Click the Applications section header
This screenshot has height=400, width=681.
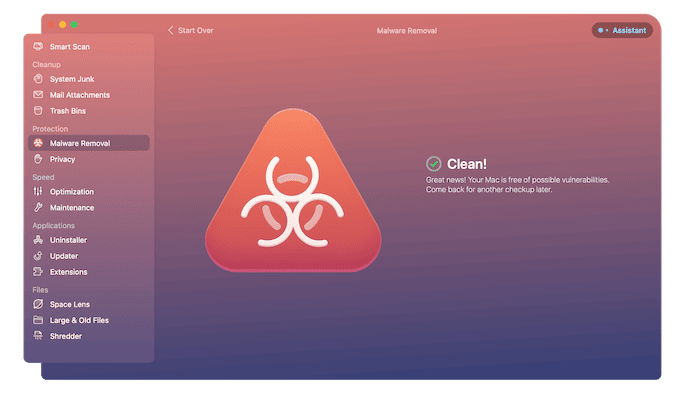(53, 225)
